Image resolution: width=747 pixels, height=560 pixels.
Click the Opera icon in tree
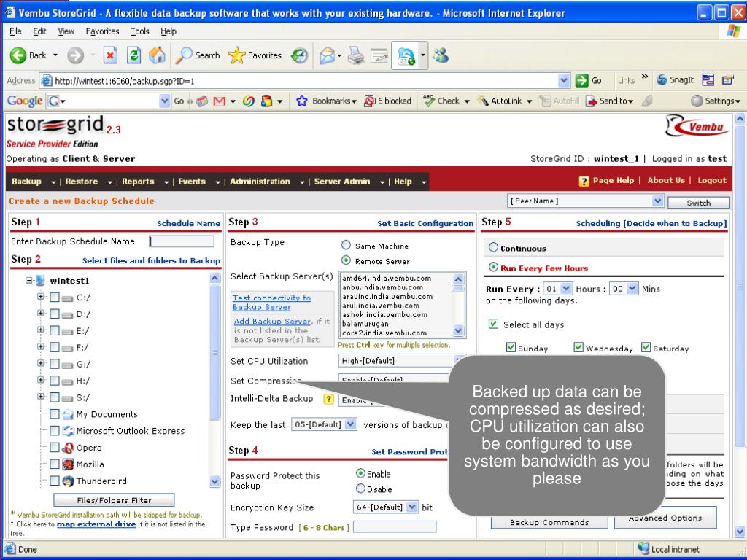tap(68, 448)
